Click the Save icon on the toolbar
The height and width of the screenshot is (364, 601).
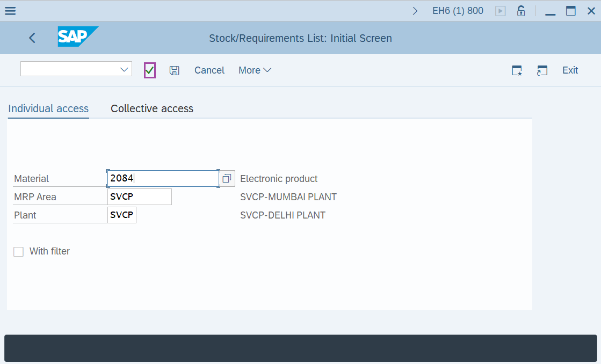point(174,70)
